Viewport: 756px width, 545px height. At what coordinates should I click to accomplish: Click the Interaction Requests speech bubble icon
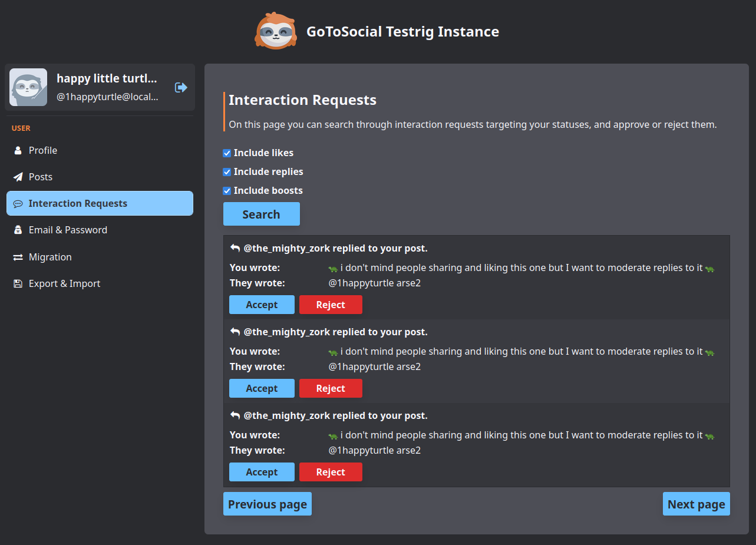point(18,203)
